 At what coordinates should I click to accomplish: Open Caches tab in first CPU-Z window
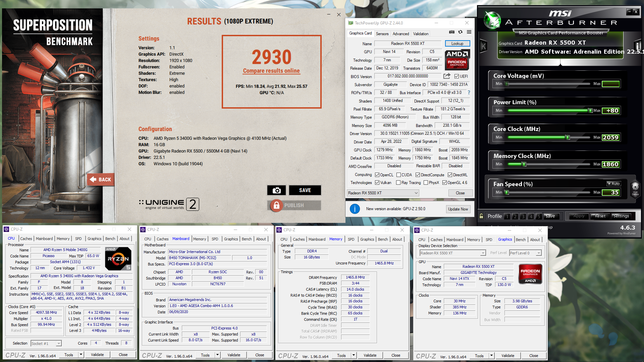point(26,239)
